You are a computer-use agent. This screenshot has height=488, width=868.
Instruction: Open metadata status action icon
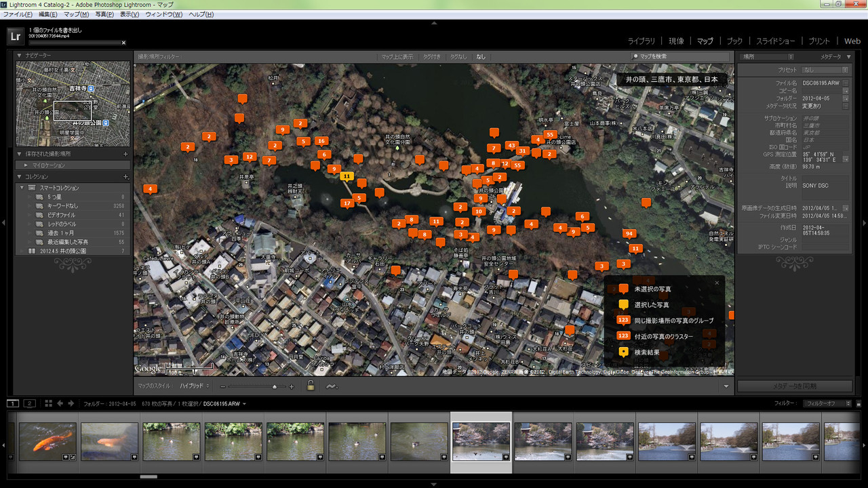point(846,106)
